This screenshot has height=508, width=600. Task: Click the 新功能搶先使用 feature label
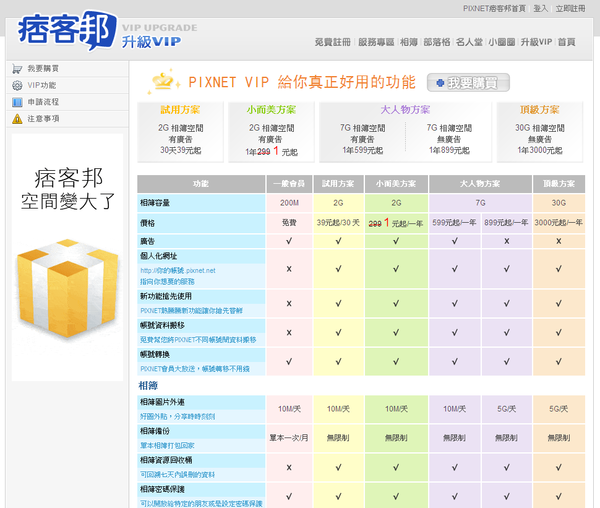[x=166, y=296]
